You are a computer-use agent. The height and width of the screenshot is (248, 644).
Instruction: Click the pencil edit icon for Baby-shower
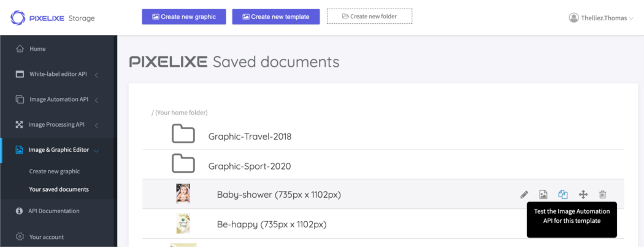pyautogui.click(x=524, y=195)
